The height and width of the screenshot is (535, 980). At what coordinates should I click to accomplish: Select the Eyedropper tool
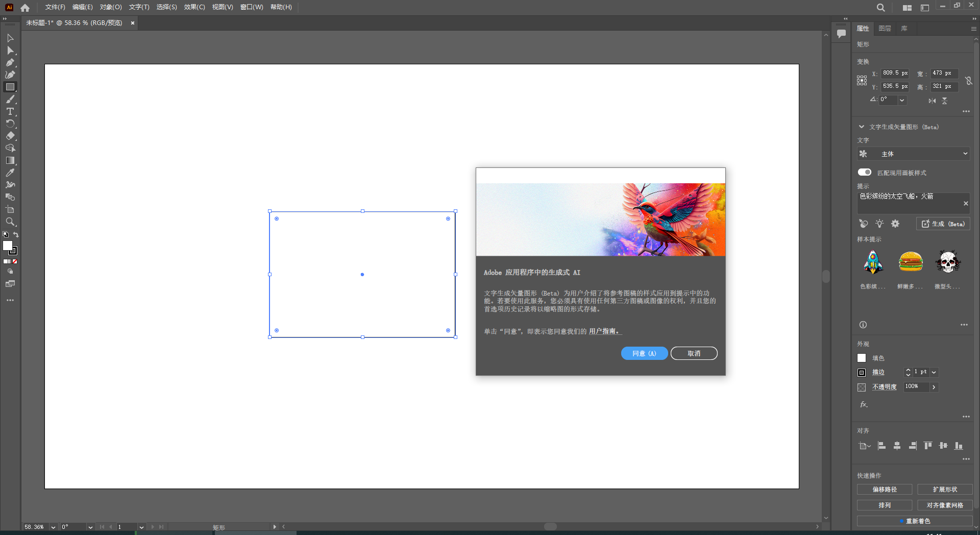click(x=10, y=173)
